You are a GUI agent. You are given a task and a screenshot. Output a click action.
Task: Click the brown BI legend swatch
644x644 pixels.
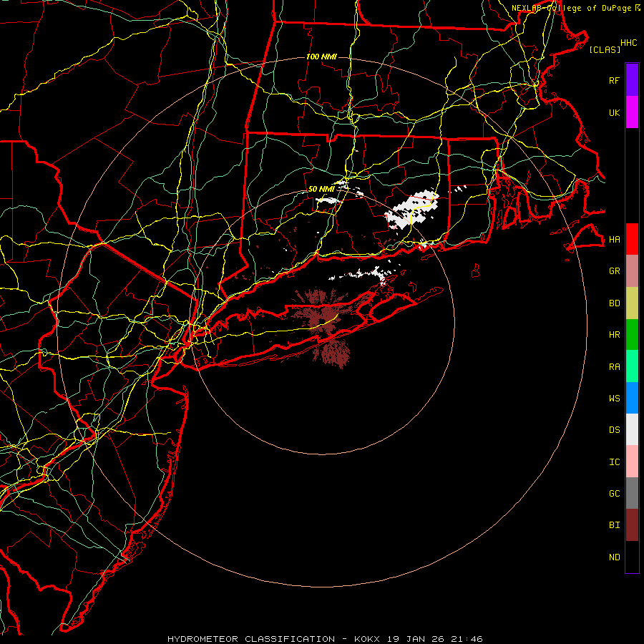click(632, 525)
